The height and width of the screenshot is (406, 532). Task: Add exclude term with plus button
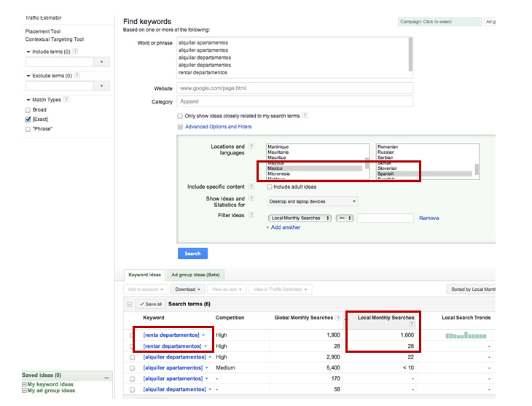click(x=101, y=86)
